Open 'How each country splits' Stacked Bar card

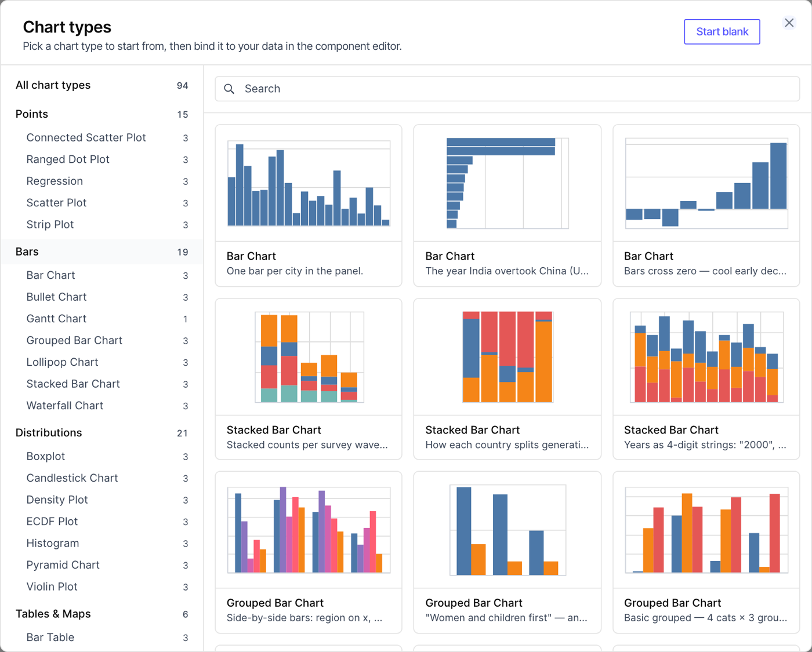pyautogui.click(x=507, y=379)
